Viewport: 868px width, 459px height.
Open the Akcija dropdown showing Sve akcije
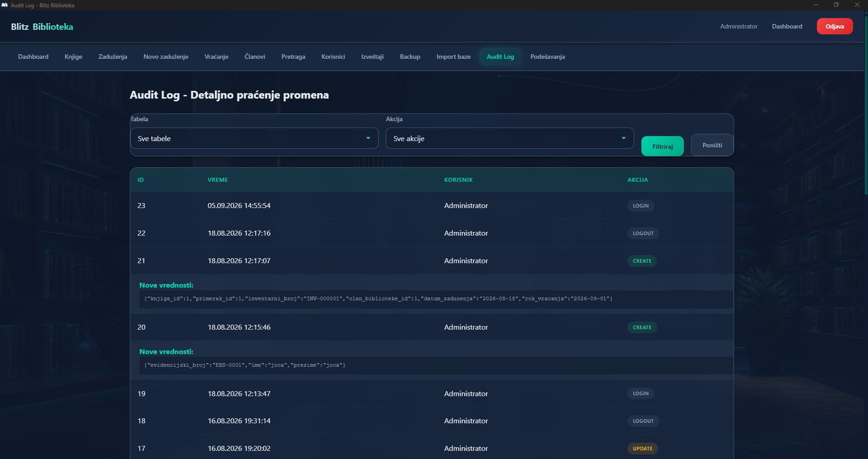510,138
